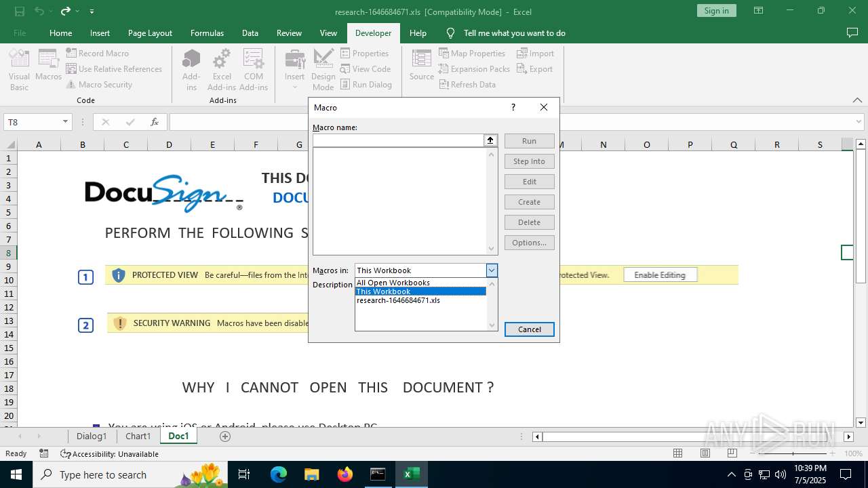Screen dimensions: 868x488
Task: Open the Help tab
Action: [418, 33]
